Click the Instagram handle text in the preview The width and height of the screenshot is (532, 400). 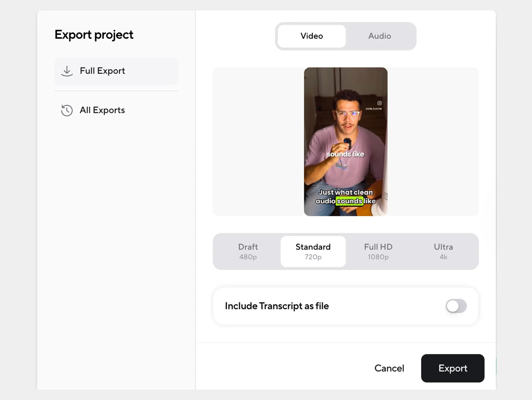[x=373, y=109]
